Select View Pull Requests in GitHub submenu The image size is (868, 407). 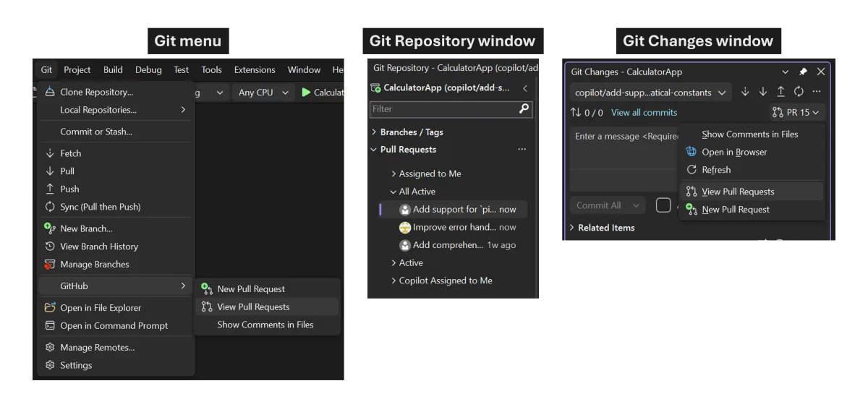tap(266, 307)
